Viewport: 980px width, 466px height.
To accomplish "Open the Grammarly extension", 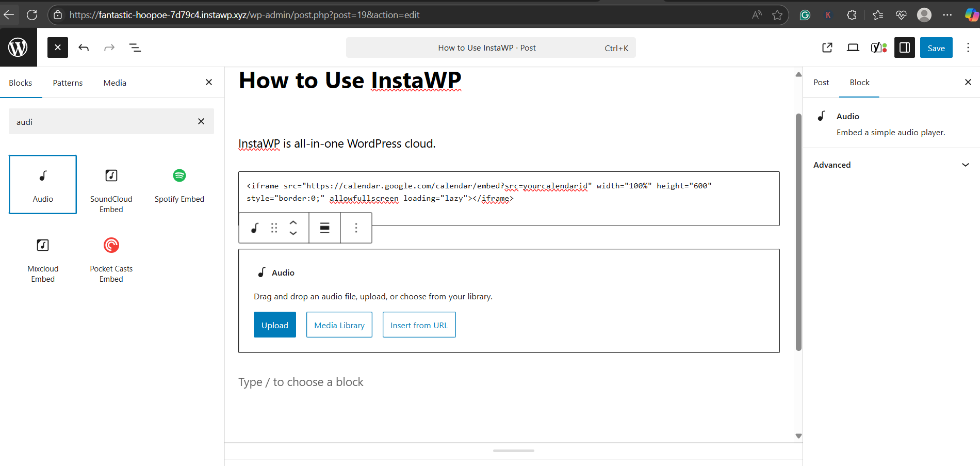I will pyautogui.click(x=805, y=15).
